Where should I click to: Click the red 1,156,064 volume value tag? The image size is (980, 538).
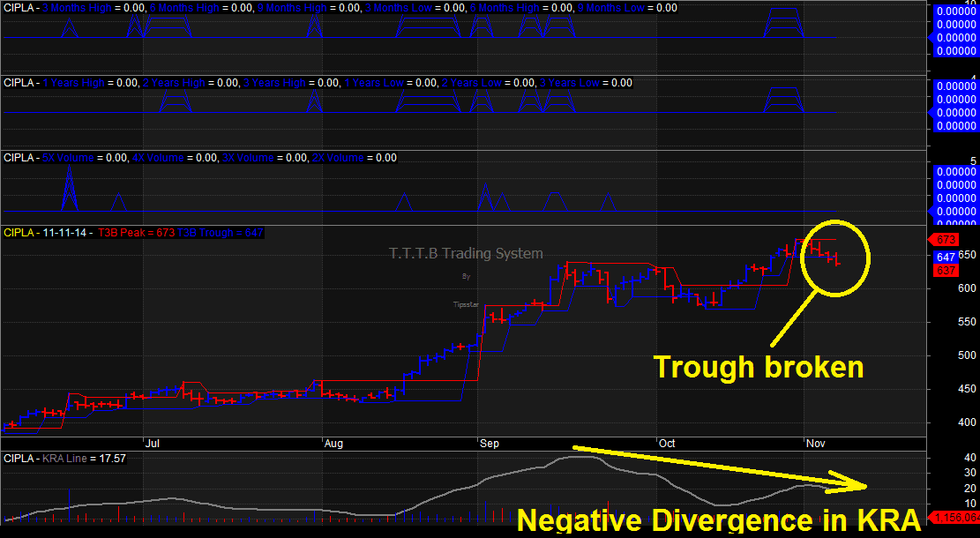point(955,518)
